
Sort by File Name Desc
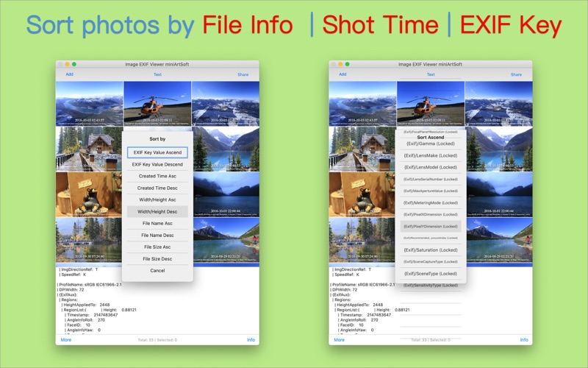[157, 235]
